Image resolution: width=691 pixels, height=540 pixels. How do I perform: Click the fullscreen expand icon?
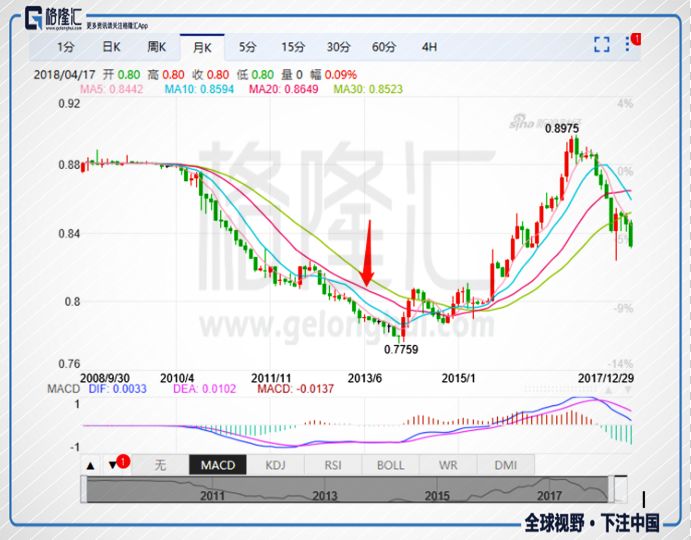point(601,44)
